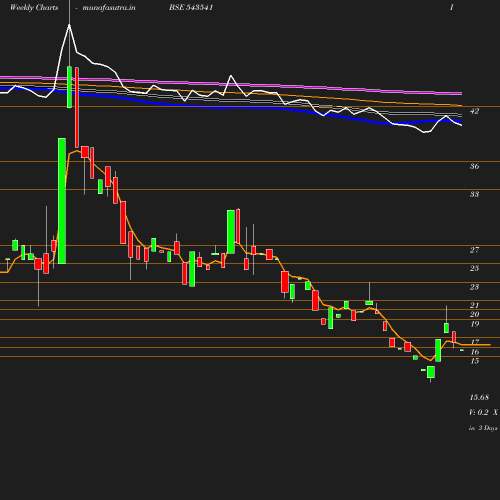500x500 pixels.
Task: Click the last price value 15.68
Action: coord(479,397)
